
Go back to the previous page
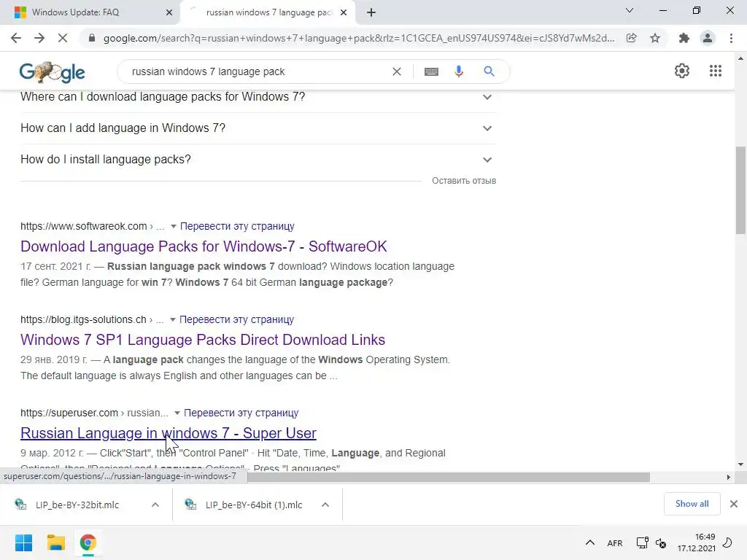point(16,38)
